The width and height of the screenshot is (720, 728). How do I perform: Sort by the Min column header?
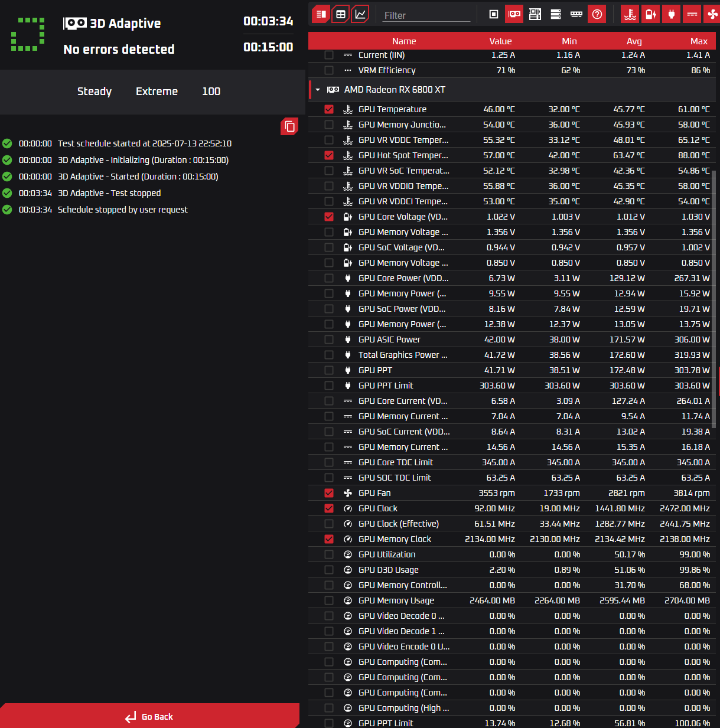[569, 41]
